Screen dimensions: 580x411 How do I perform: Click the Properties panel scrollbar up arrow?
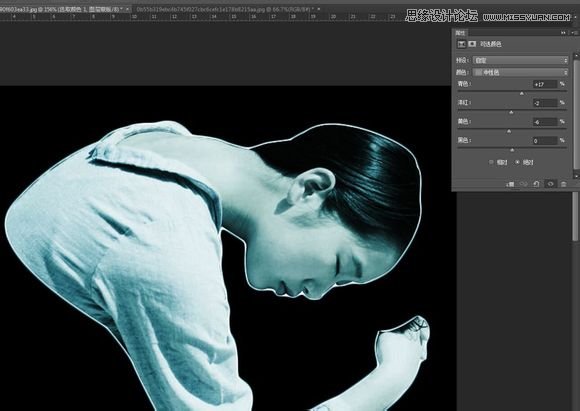click(576, 56)
